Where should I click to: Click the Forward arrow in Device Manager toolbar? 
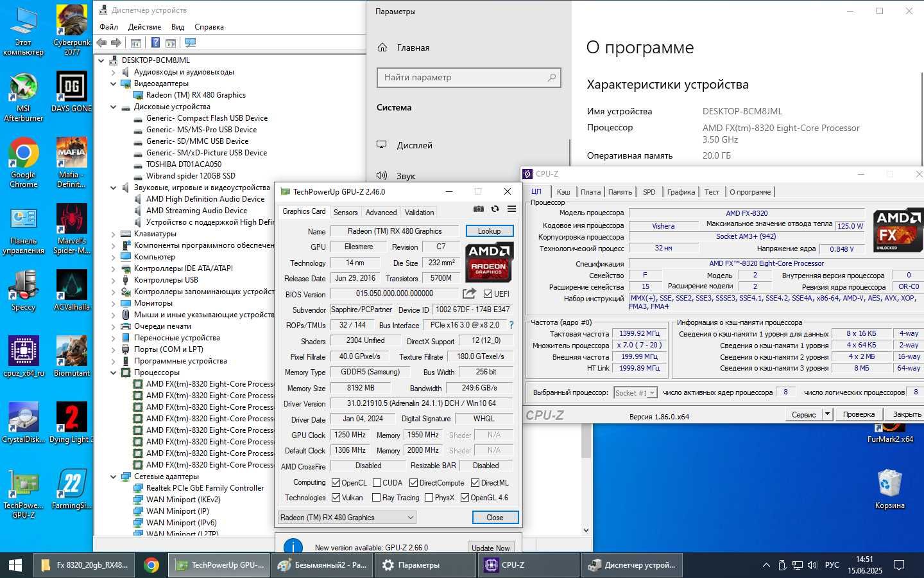tap(116, 42)
